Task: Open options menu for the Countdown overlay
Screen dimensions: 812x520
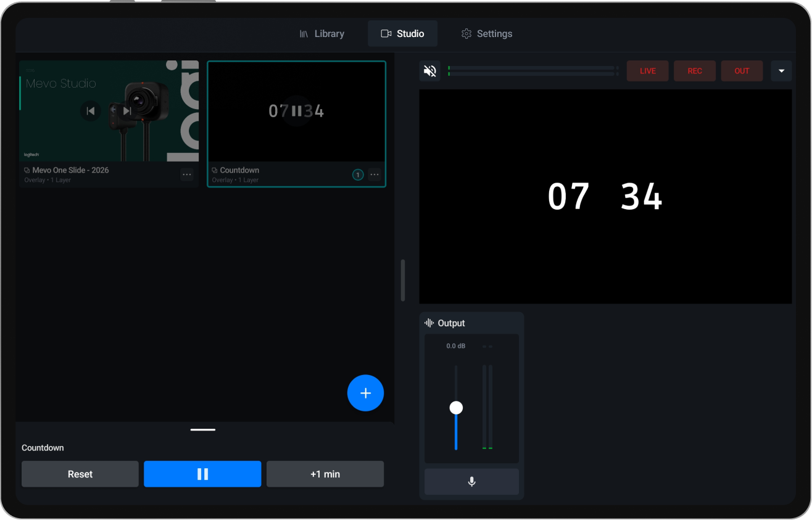Action: click(375, 175)
